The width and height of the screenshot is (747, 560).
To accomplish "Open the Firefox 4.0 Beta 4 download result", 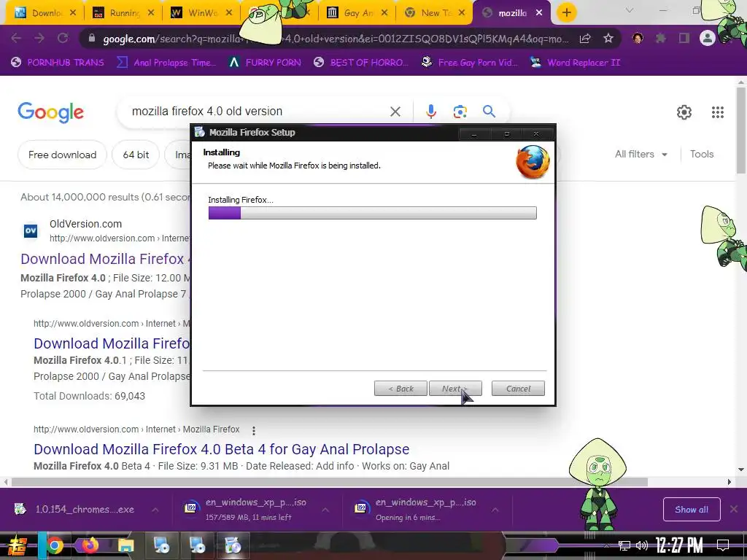I will click(x=222, y=449).
